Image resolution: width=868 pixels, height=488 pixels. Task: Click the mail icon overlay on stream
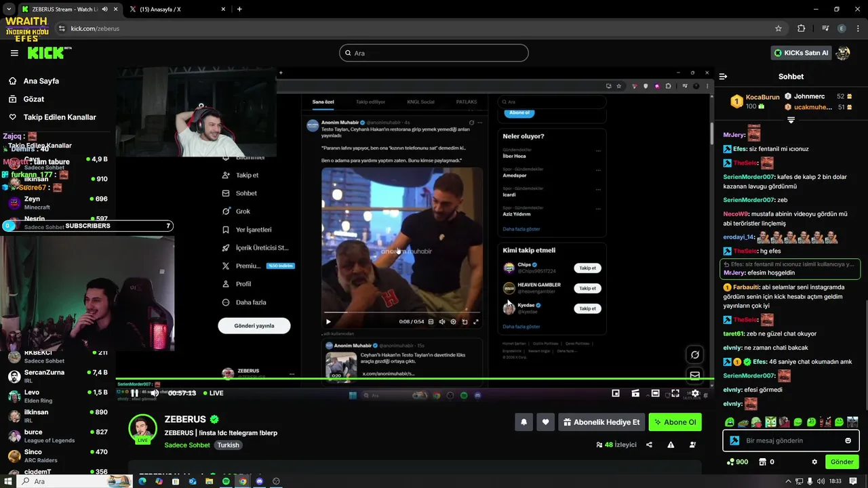point(695,375)
